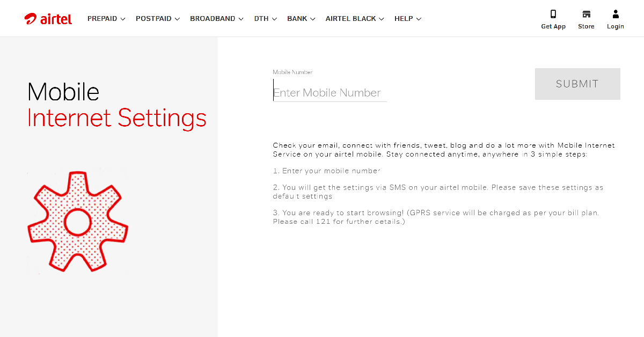Click the small Mobile Number field label
This screenshot has height=337, width=644.
[x=292, y=72]
